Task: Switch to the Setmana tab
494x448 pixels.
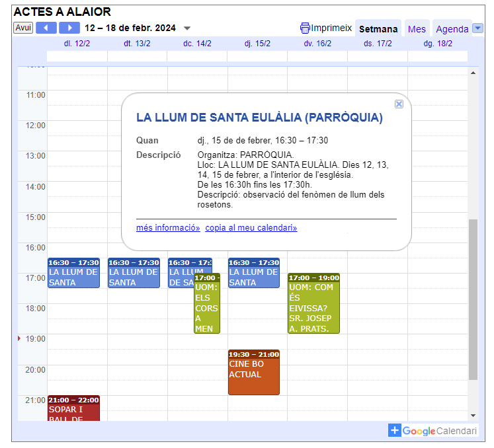Action: tap(378, 29)
